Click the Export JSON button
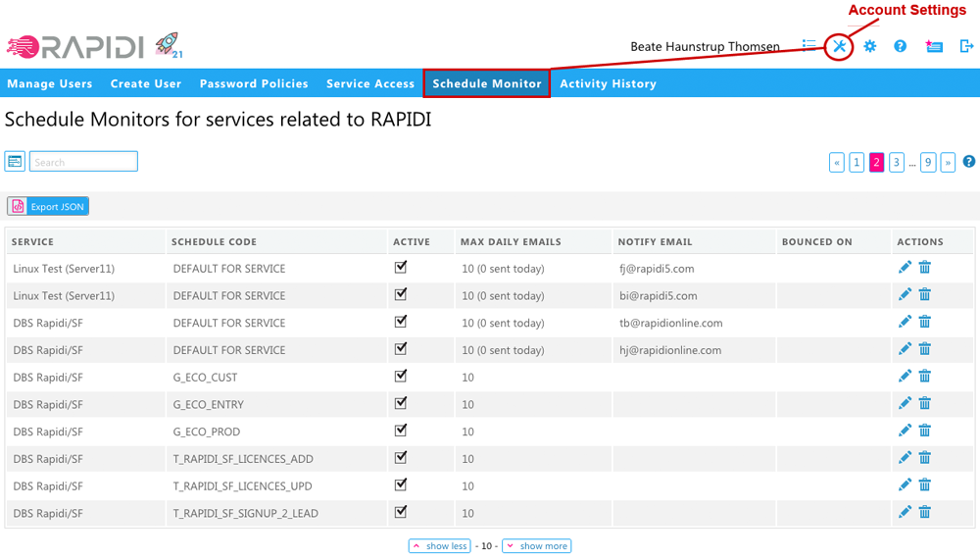 click(x=48, y=207)
